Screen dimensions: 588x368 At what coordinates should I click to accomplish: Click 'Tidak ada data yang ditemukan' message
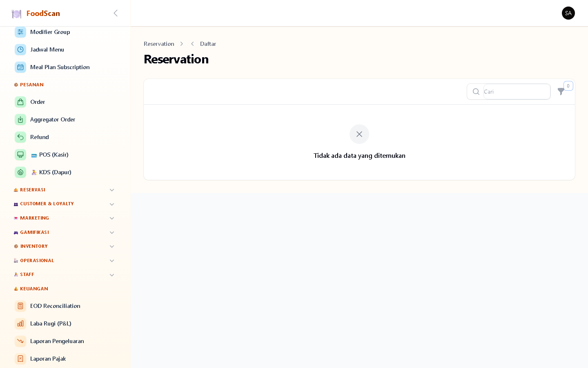(x=359, y=155)
